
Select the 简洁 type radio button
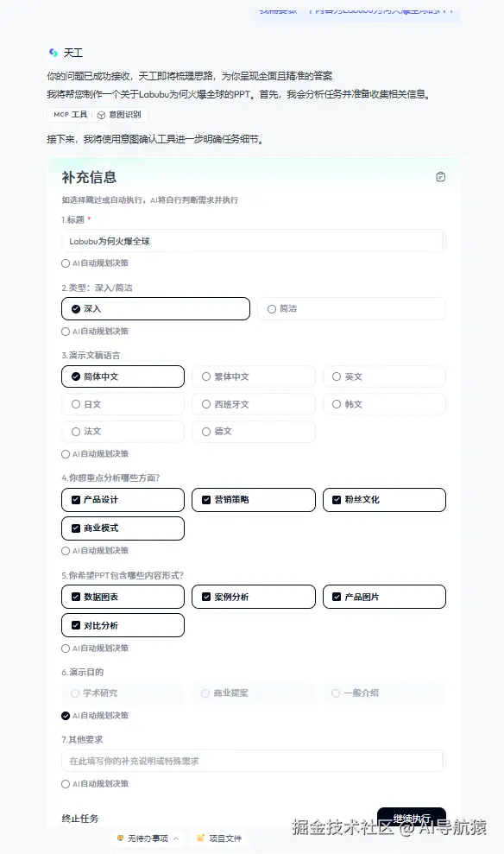point(272,308)
